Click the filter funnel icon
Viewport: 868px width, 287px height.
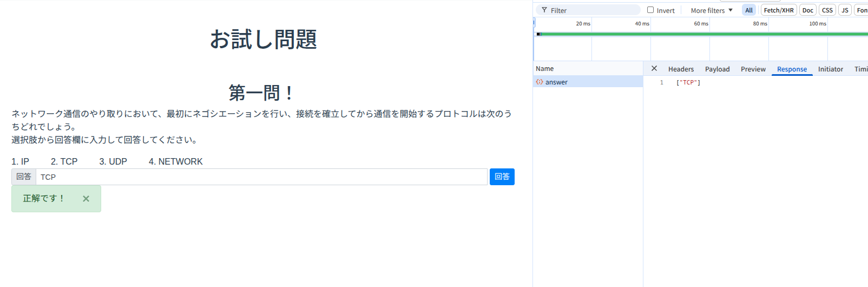(544, 10)
